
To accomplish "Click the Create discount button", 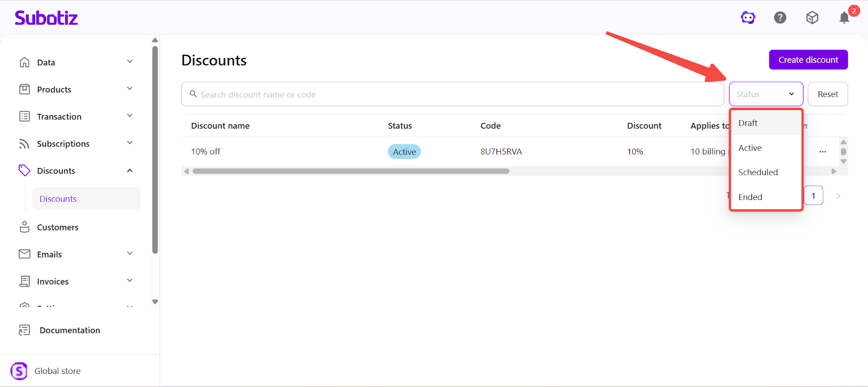I will click(x=808, y=60).
